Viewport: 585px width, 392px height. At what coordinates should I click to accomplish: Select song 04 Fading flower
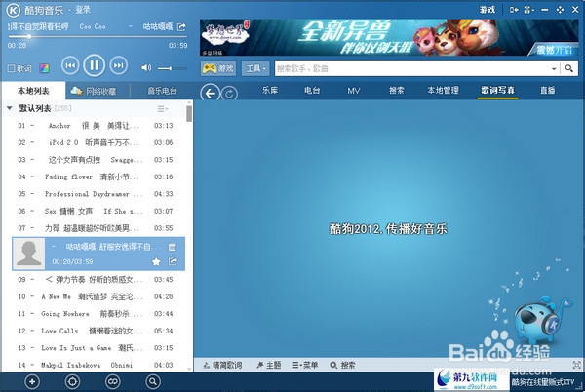point(96,176)
